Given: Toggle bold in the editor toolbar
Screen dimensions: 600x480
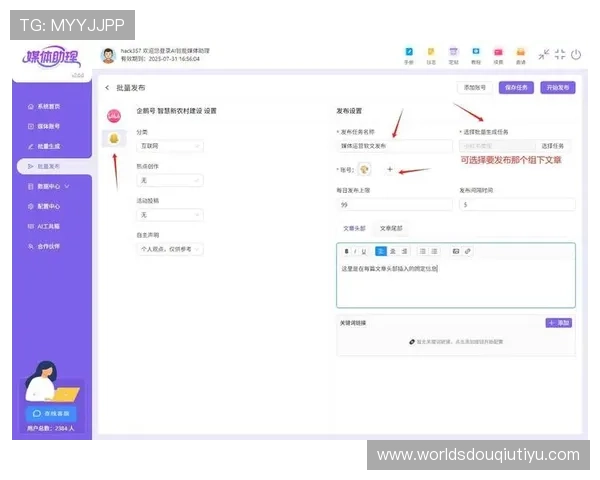Looking at the screenshot, I should [x=346, y=251].
